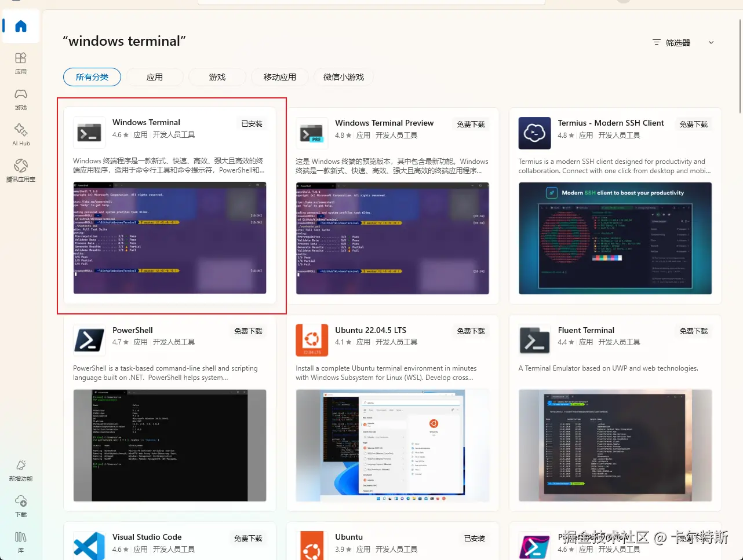The width and height of the screenshot is (743, 560).
Task: Open the 游戏 section in the sidebar
Action: (x=21, y=98)
